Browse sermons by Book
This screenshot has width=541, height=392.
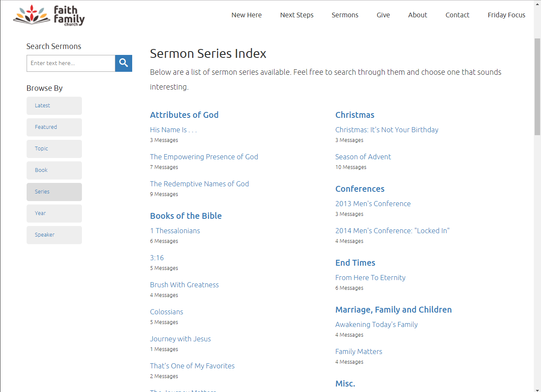[x=54, y=170]
